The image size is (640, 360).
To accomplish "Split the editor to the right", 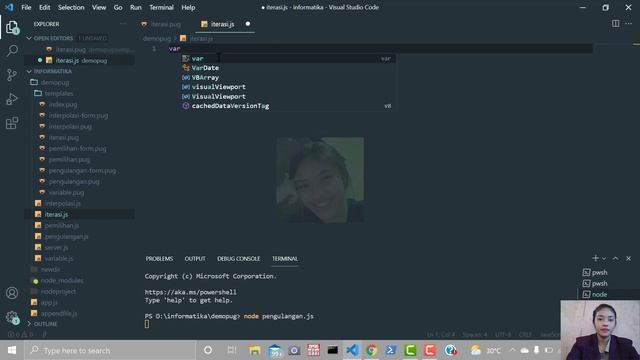I will click(x=616, y=24).
